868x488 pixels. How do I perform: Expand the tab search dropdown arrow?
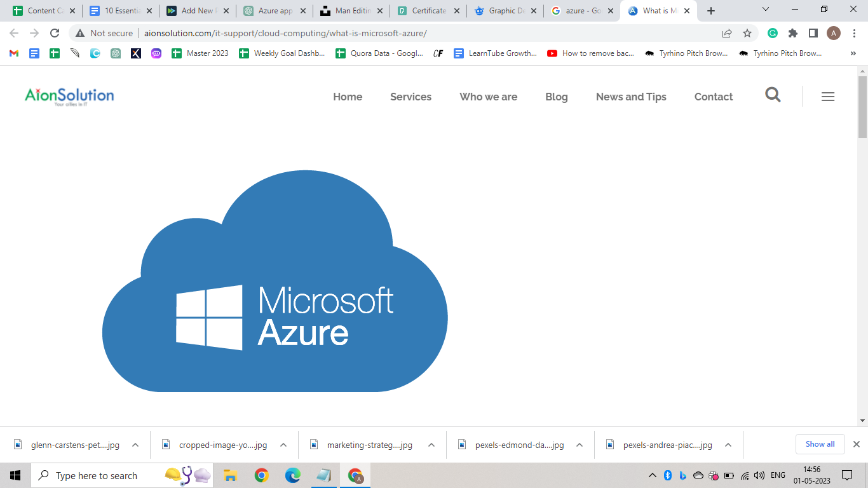tap(766, 10)
